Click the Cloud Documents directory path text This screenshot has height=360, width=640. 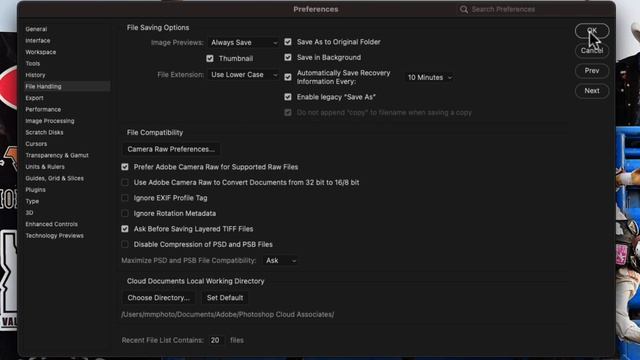(227, 314)
